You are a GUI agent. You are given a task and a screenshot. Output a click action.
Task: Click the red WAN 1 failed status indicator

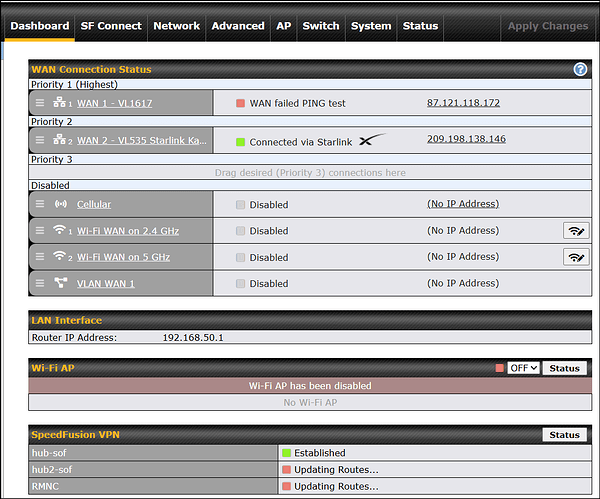[x=240, y=103]
